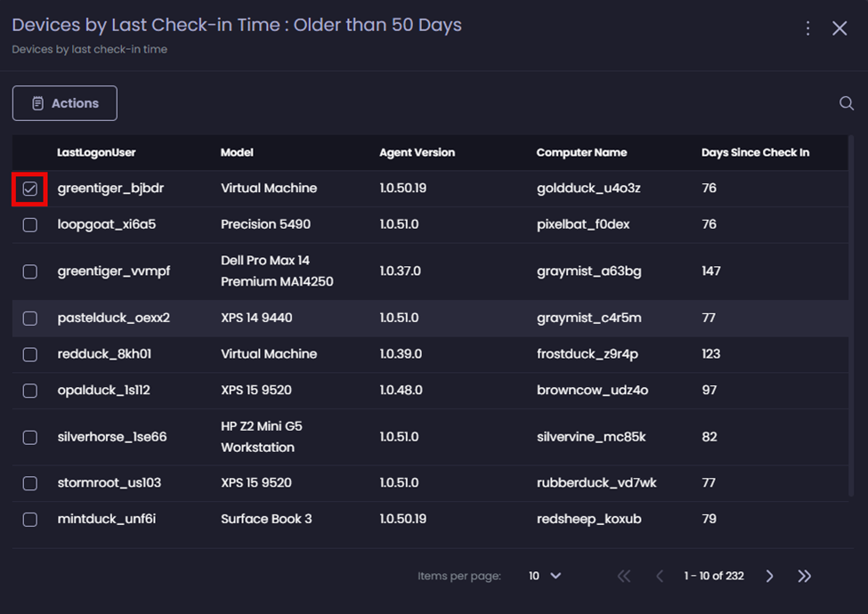Expand the items per page dropdown
This screenshot has height=614, width=868.
545,576
